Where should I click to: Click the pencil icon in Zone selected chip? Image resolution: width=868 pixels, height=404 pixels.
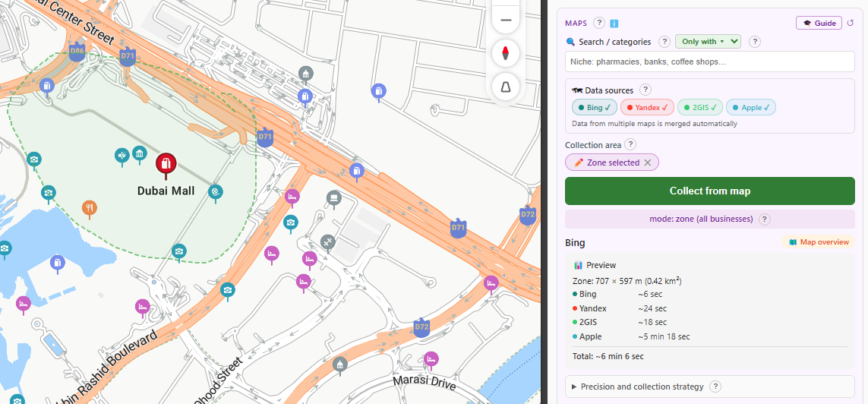[579, 163]
